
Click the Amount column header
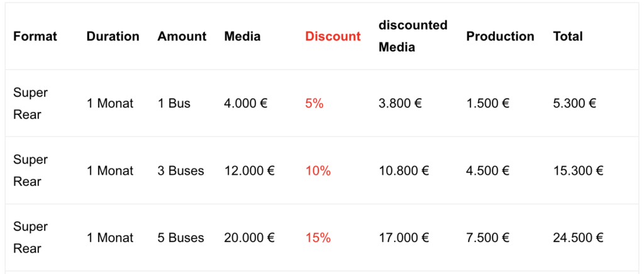(x=182, y=36)
